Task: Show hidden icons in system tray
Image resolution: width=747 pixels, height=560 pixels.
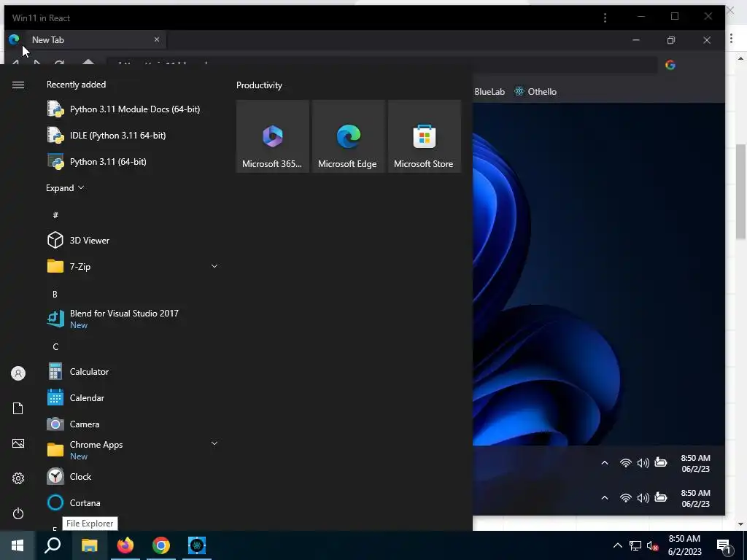Action: pyautogui.click(x=617, y=545)
